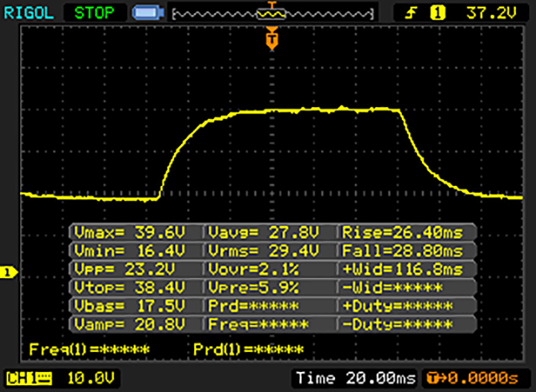Image resolution: width=536 pixels, height=392 pixels.
Task: Select the Vmax= 39.6V measurement
Action: pos(130,233)
